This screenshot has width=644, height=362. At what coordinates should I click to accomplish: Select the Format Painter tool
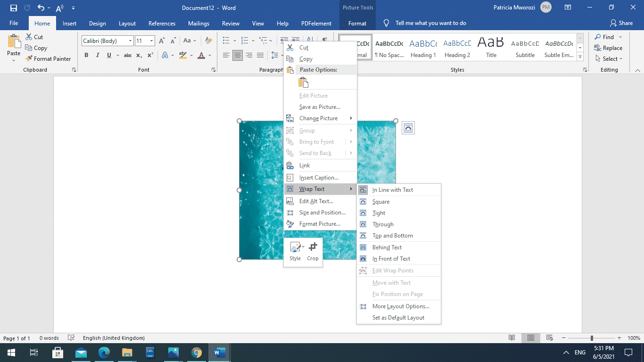[49, 58]
